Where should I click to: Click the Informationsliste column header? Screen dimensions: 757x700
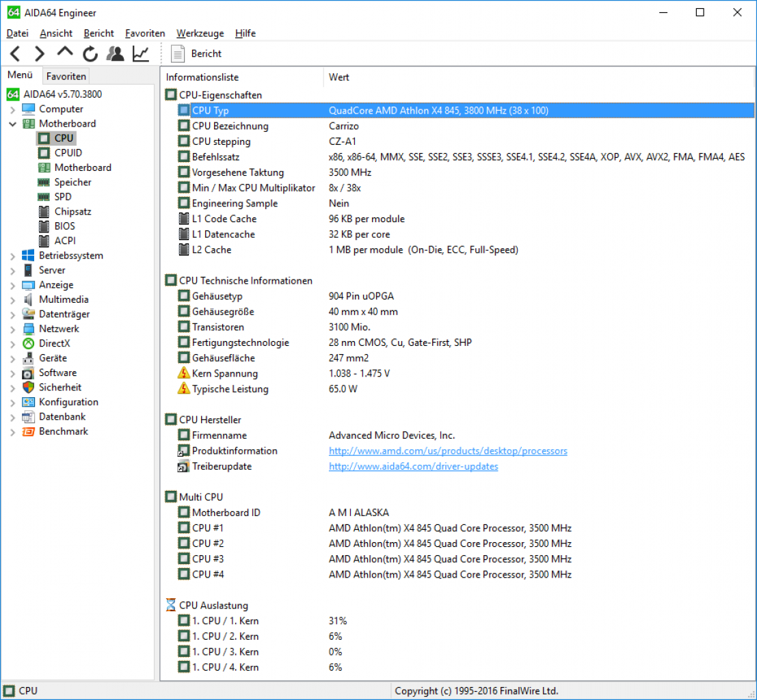242,77
